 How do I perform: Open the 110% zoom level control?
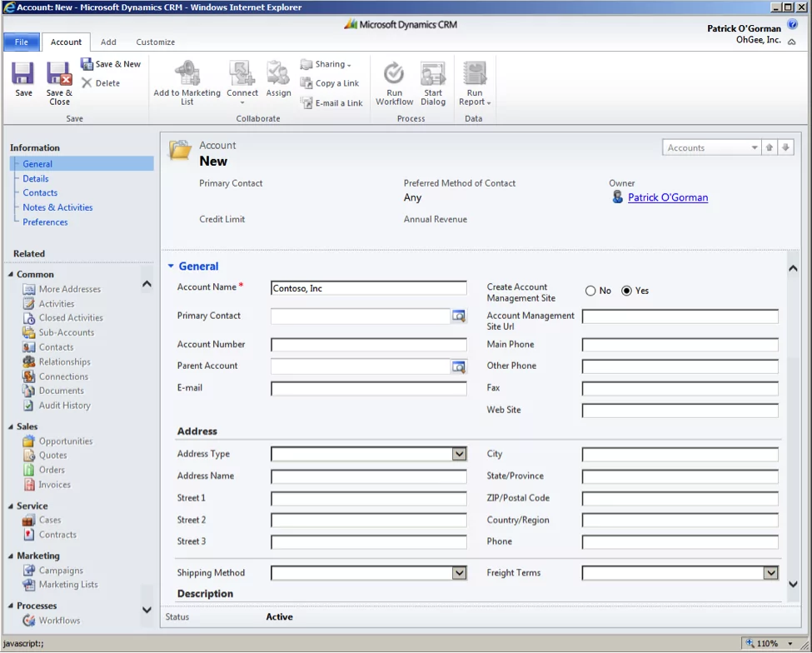[x=770, y=643]
